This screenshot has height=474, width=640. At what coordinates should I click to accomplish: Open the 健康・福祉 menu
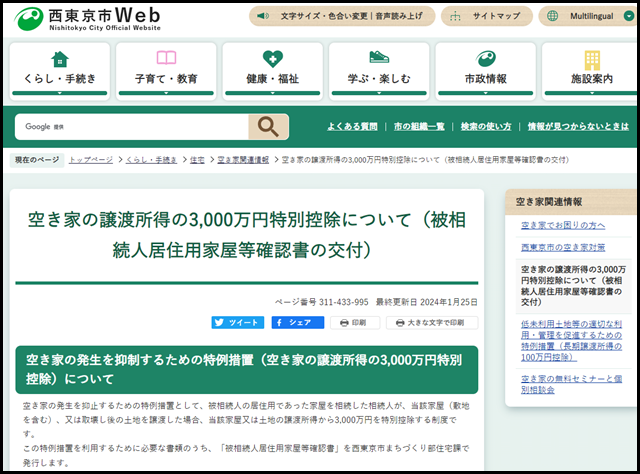coord(273,71)
